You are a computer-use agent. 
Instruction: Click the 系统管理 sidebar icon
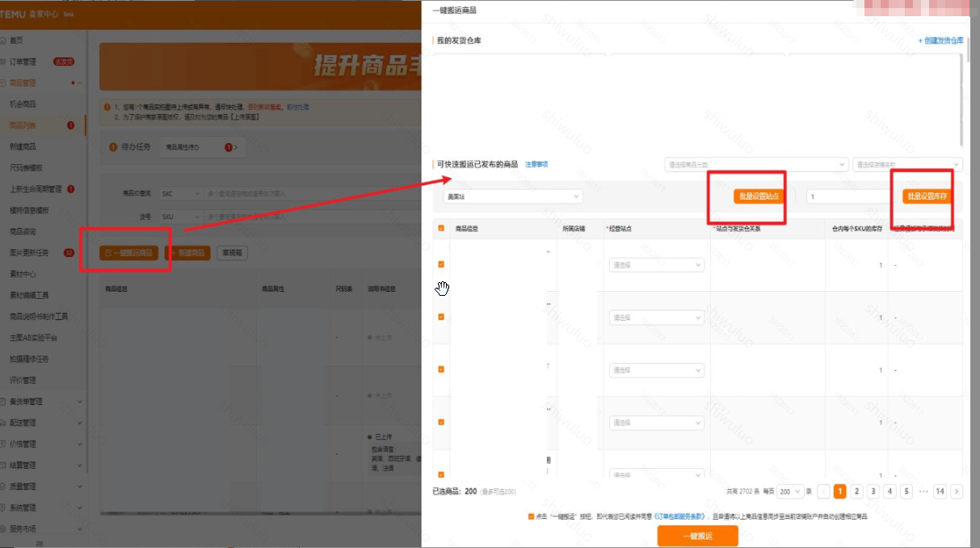[x=4, y=508]
